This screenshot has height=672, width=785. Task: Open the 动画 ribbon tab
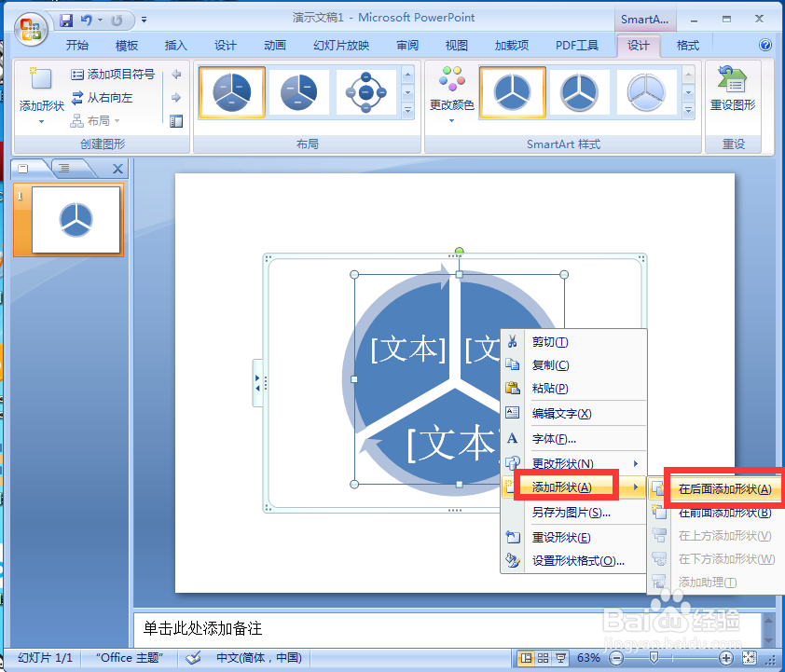tap(275, 46)
